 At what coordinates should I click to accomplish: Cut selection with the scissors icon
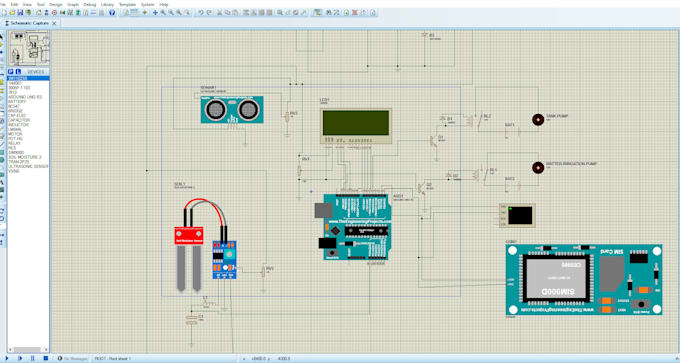tap(219, 13)
